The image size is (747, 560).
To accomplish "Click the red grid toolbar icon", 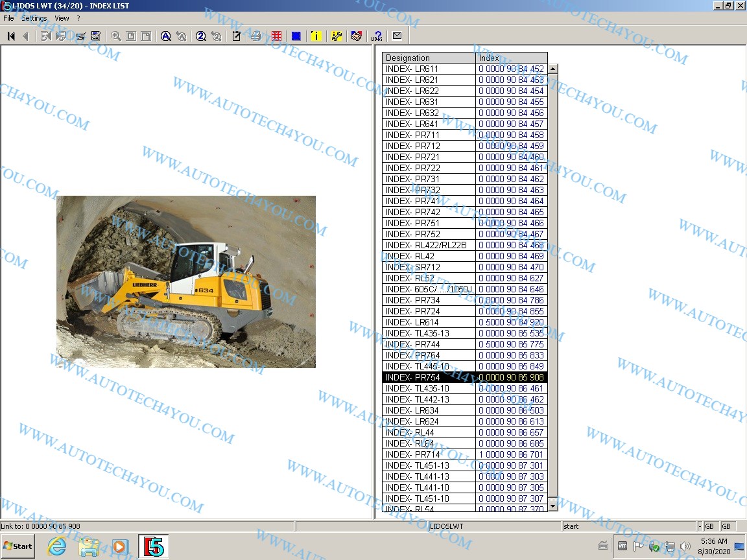I will pos(276,36).
